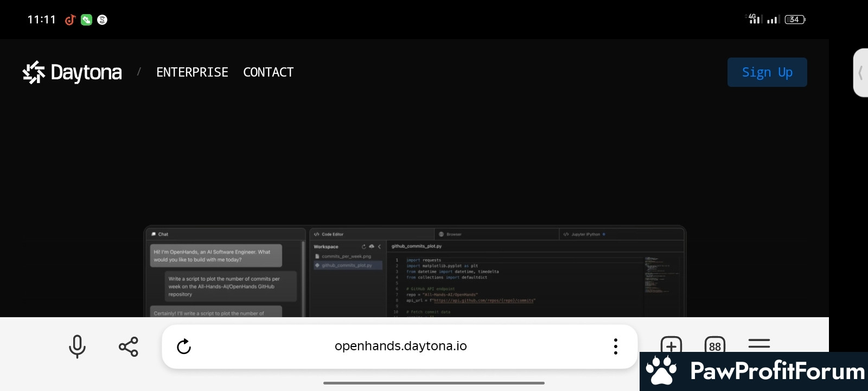Click the 'Hi! I'm OpenHands' chat message
868x391 pixels.
(x=216, y=256)
